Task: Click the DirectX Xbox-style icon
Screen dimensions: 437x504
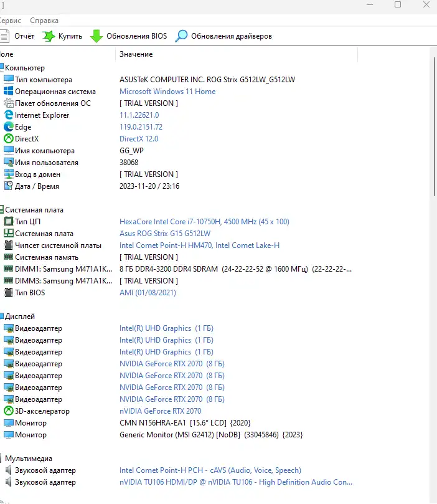Action: (x=8, y=139)
